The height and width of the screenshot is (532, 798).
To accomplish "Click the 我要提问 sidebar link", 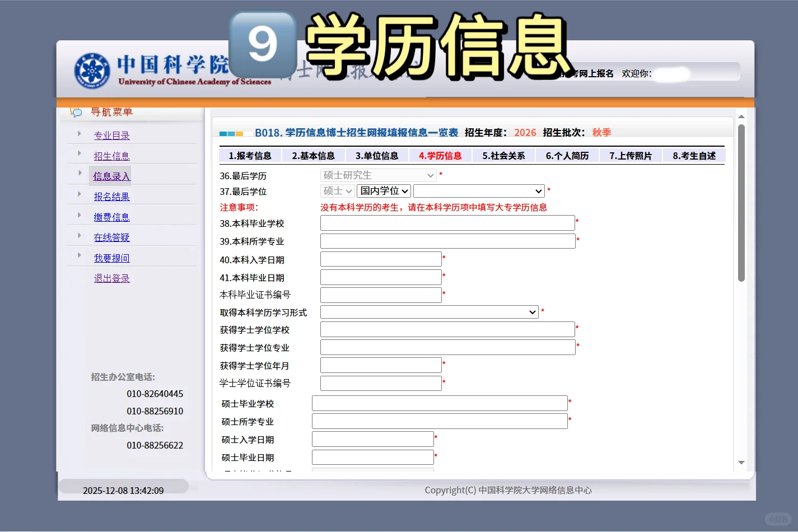I will pyautogui.click(x=111, y=257).
